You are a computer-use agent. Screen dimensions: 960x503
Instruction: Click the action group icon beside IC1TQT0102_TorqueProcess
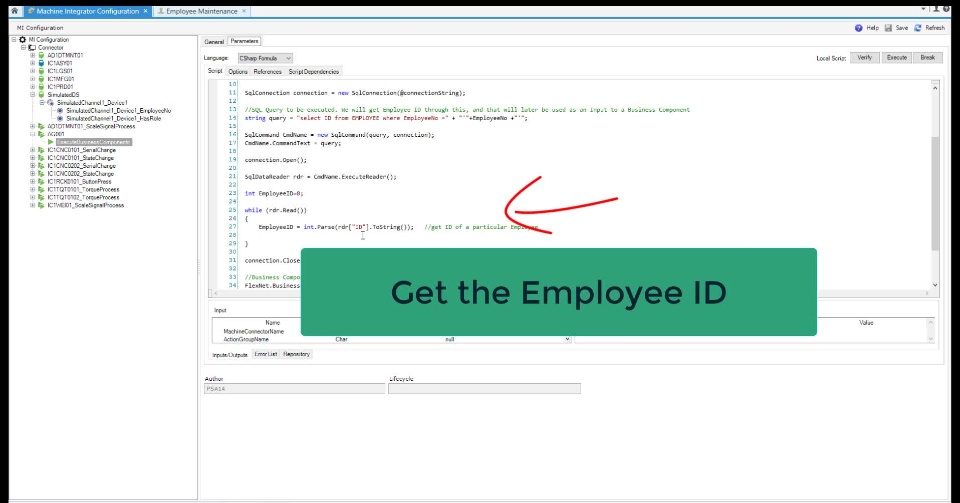click(x=41, y=198)
